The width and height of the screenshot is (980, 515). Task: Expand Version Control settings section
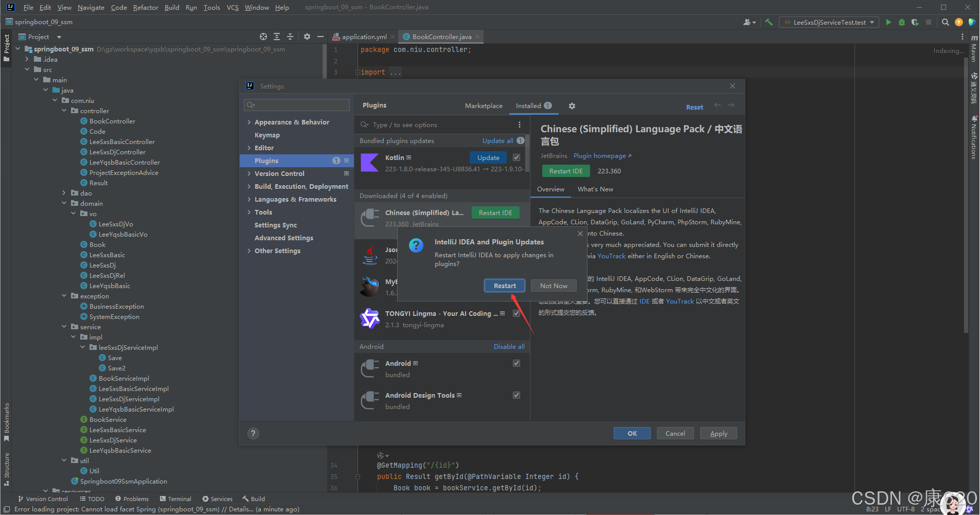point(249,173)
